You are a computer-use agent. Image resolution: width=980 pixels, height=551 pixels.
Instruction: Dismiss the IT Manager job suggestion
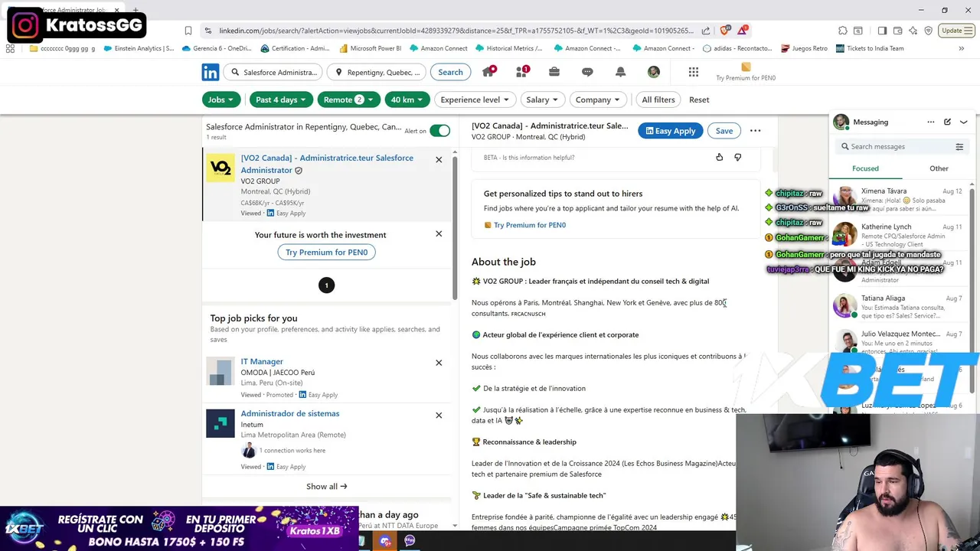coord(439,363)
